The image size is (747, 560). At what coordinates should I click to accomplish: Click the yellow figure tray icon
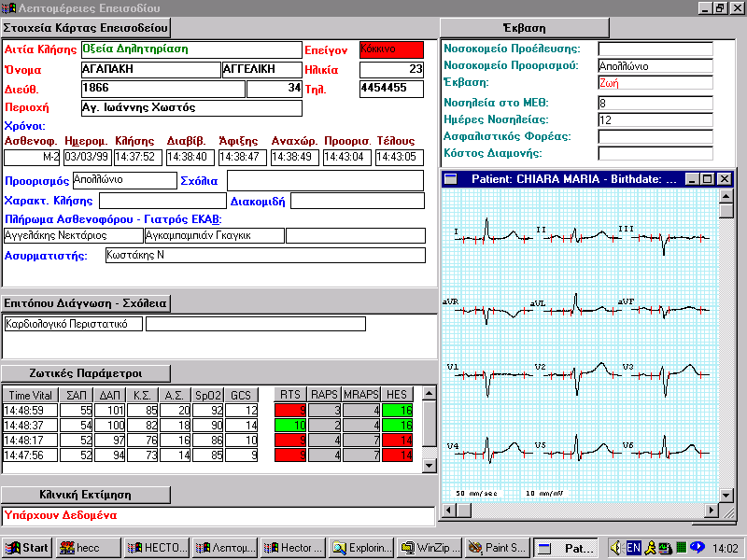(x=650, y=548)
